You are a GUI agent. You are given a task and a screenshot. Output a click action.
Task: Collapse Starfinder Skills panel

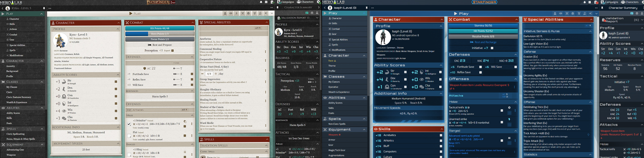click(x=442, y=129)
